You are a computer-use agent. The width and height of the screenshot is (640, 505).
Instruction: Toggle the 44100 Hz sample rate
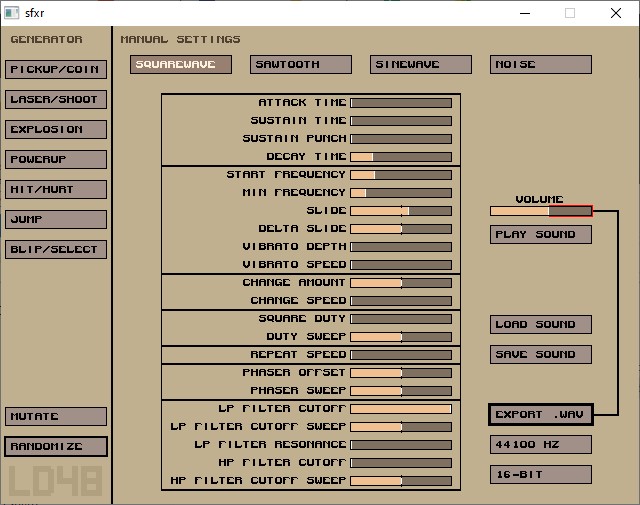[541, 445]
